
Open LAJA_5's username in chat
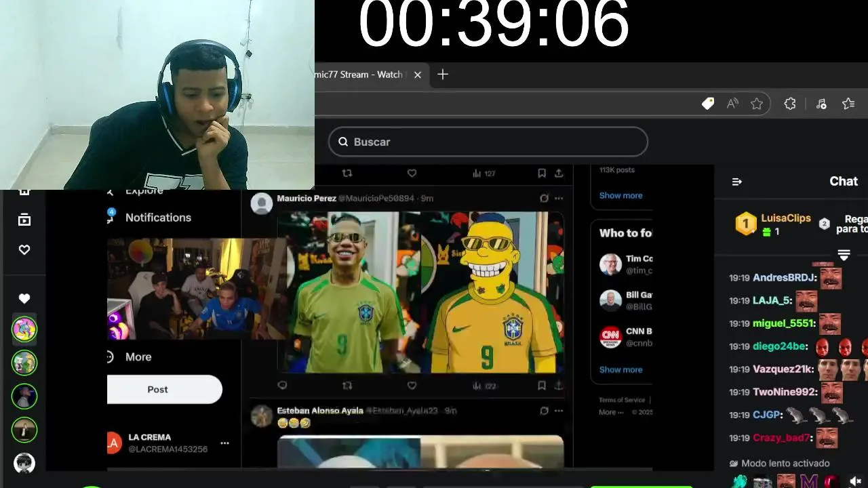pyautogui.click(x=772, y=301)
